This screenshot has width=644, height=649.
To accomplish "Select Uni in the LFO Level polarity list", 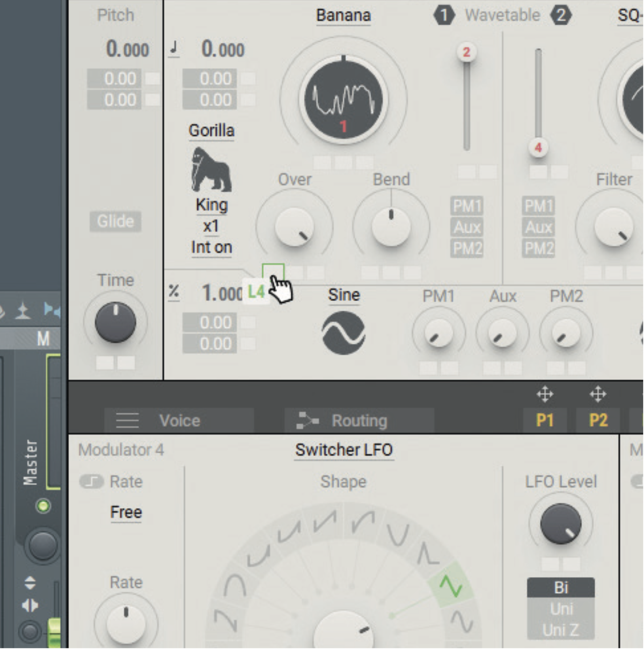I will 560,609.
